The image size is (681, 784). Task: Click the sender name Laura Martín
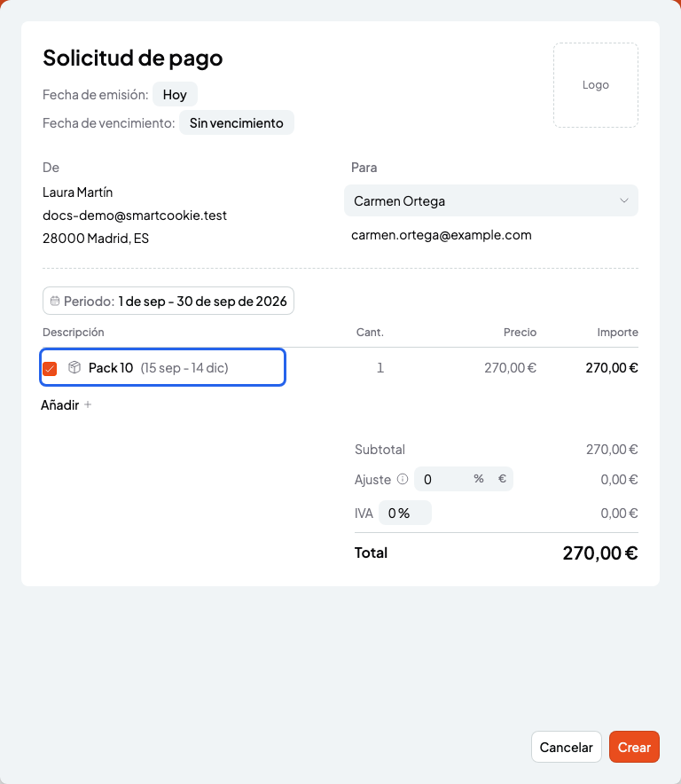point(77,192)
